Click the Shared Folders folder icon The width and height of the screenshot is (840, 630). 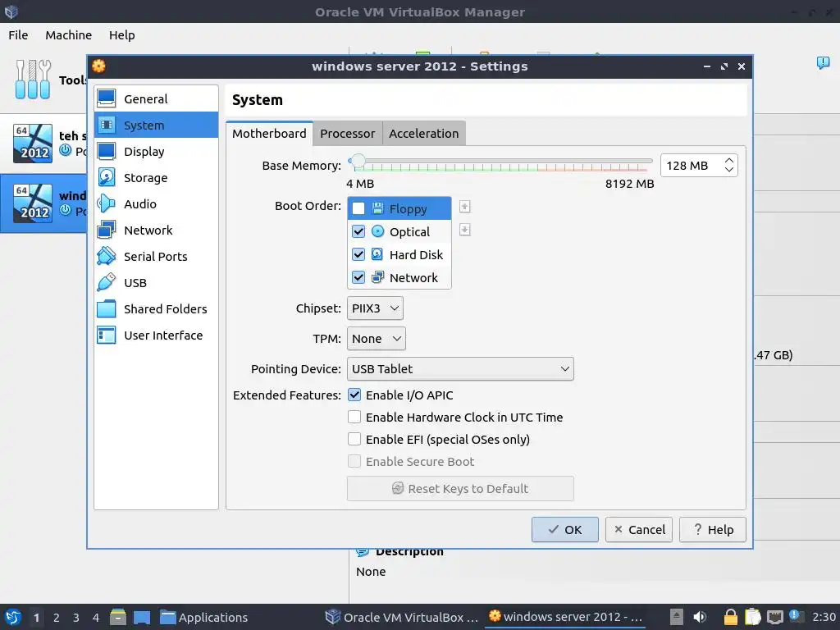pyautogui.click(x=106, y=308)
